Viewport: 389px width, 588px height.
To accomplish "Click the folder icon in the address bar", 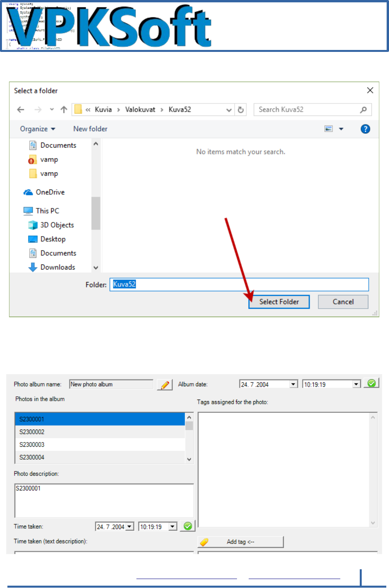I will coord(78,109).
